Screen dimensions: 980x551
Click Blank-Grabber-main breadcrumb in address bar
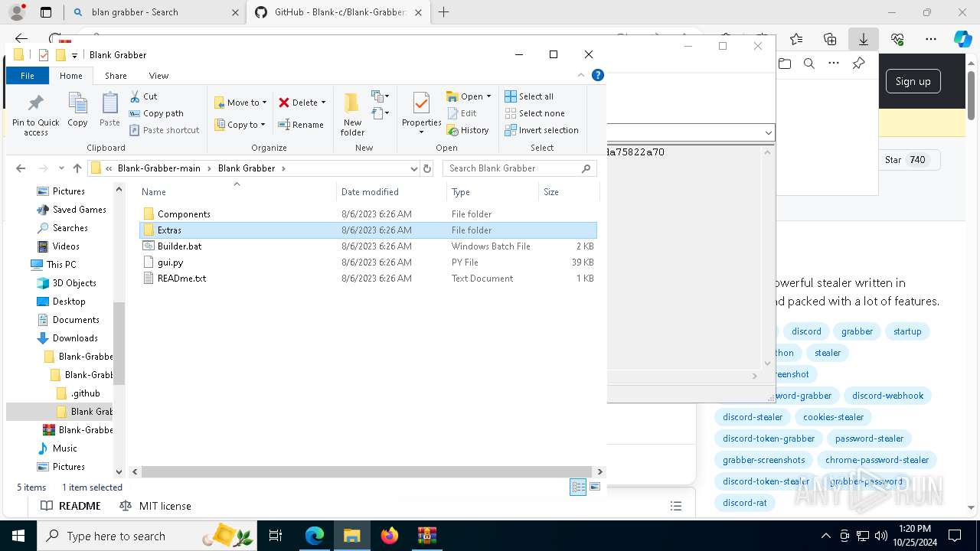pyautogui.click(x=159, y=168)
